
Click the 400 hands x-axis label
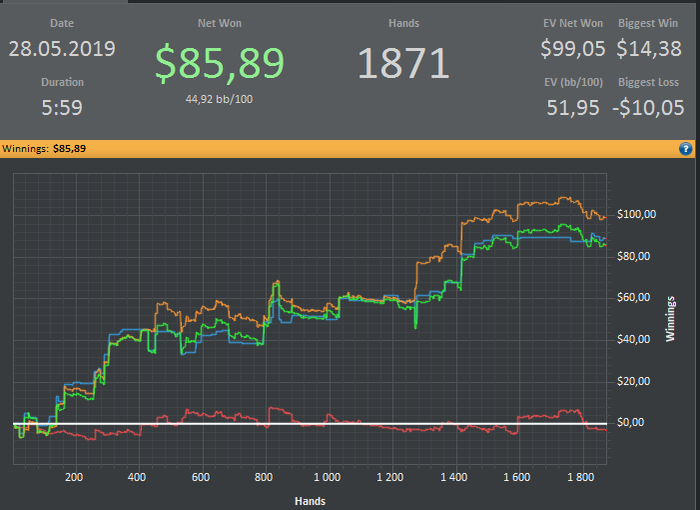click(x=137, y=477)
